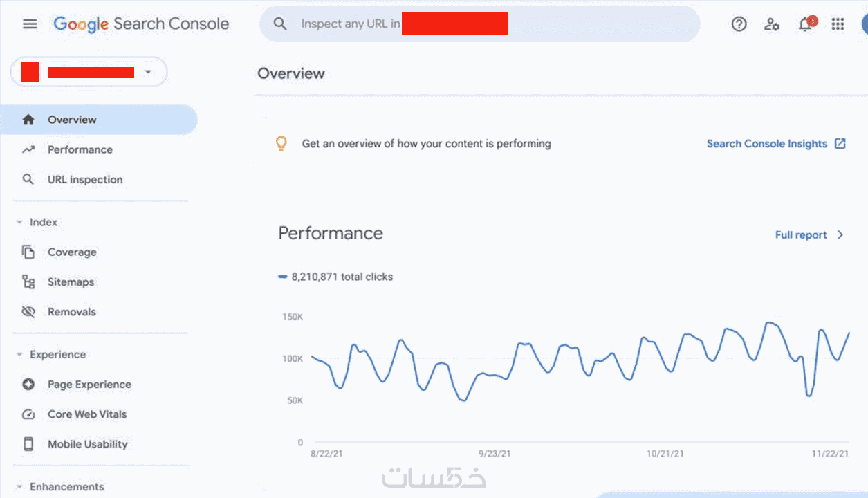Open the property selector dropdown
868x498 pixels.
tap(147, 72)
